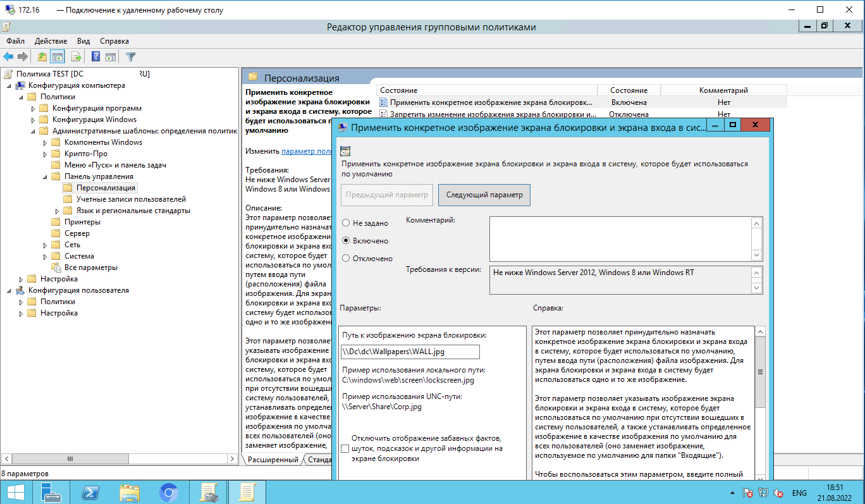Image resolution: width=865 pixels, height=504 pixels.
Task: Expand the Конфигурация Windows node
Action: point(33,120)
